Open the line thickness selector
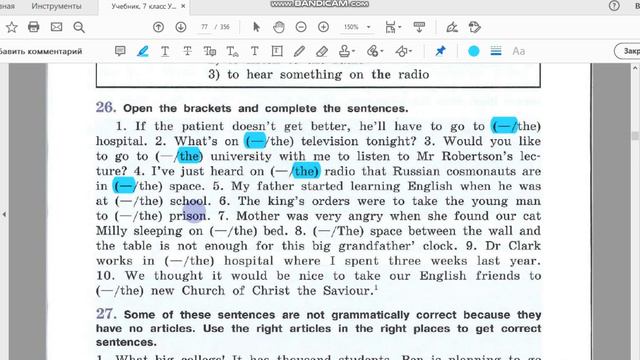 [496, 51]
